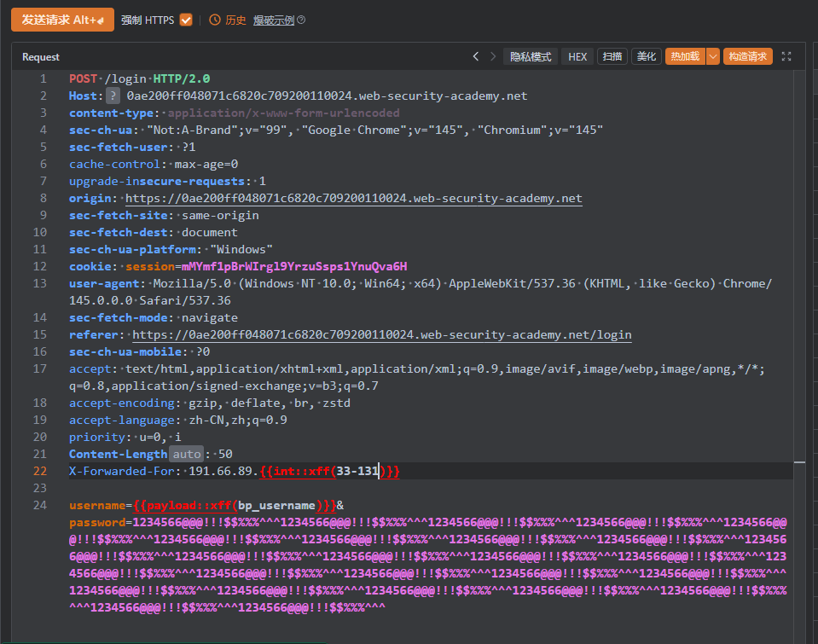Toggle 隐私模式 privacy mode

click(x=530, y=56)
